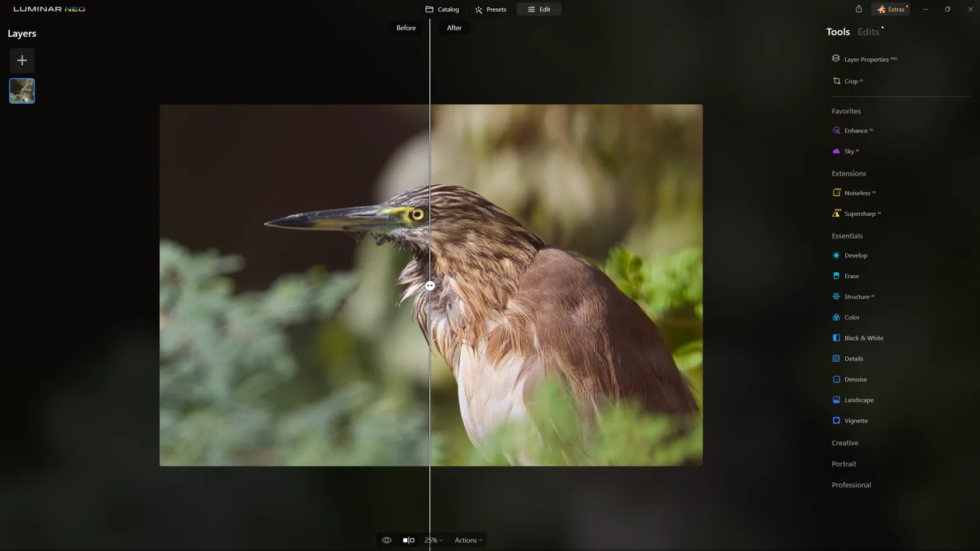This screenshot has width=980, height=551.
Task: Open the Erase tool
Action: click(851, 276)
